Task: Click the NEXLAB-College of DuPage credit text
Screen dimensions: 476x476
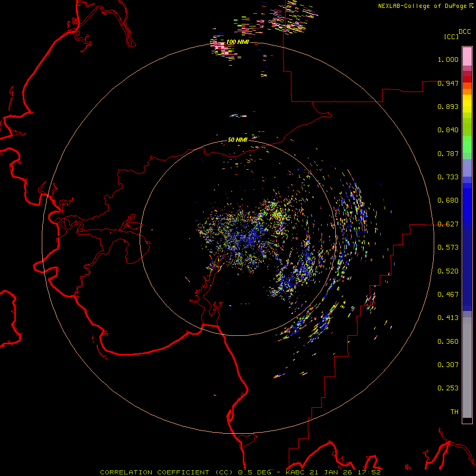Action: (425, 6)
